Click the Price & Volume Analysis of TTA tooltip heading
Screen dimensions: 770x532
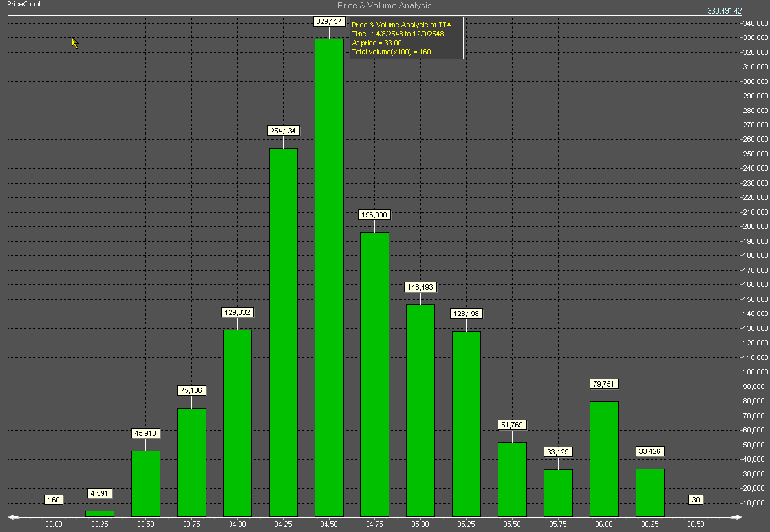401,25
